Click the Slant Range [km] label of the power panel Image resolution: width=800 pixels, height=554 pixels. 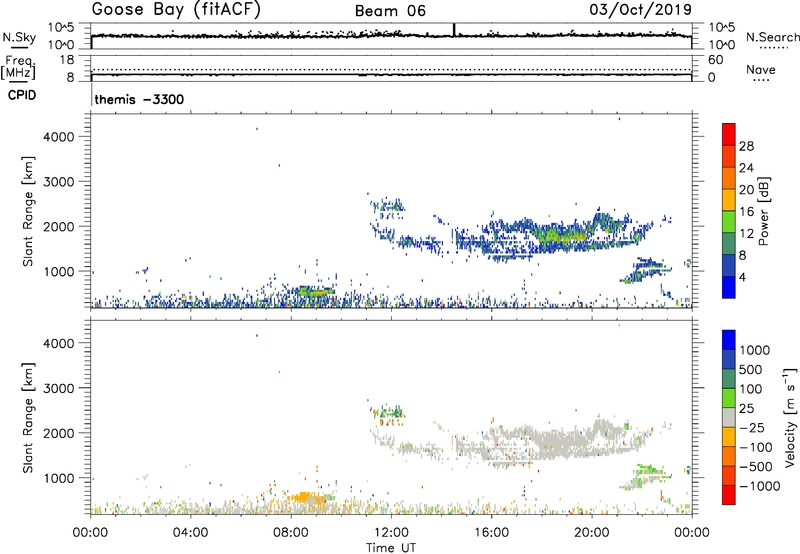(x=28, y=211)
